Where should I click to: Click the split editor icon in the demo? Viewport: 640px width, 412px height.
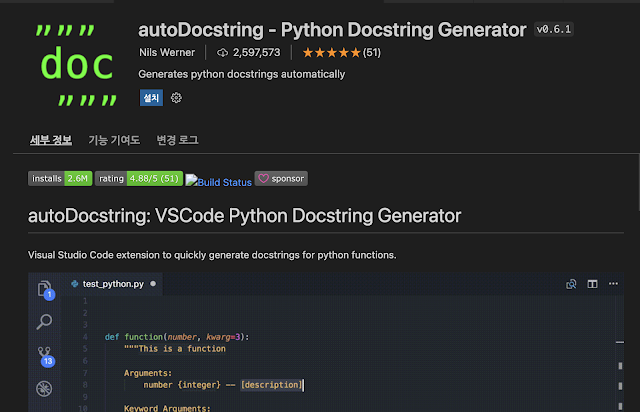592,284
